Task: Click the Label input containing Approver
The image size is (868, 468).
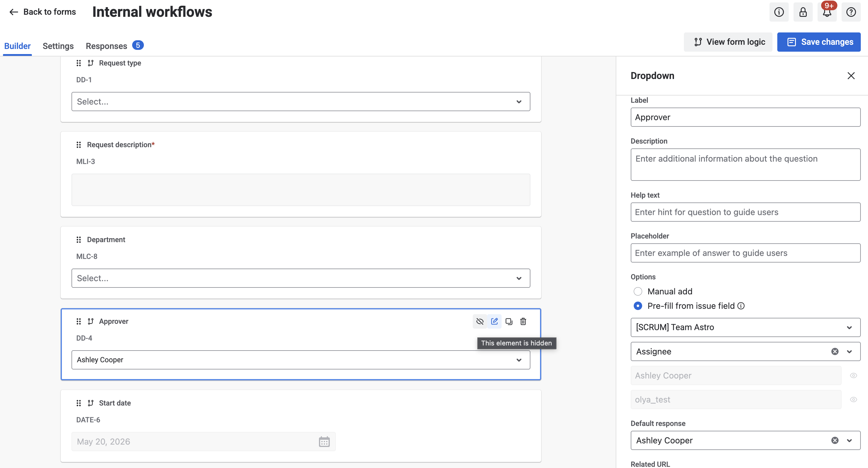Action: [745, 117]
